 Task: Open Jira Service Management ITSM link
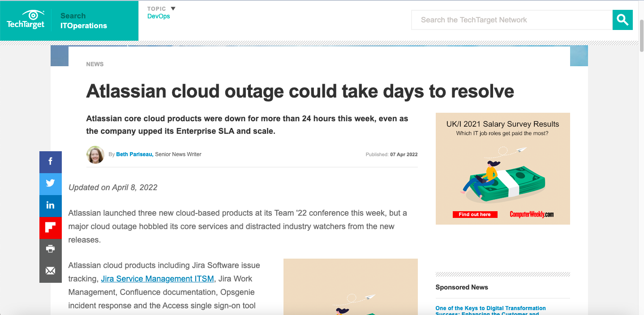pos(157,279)
